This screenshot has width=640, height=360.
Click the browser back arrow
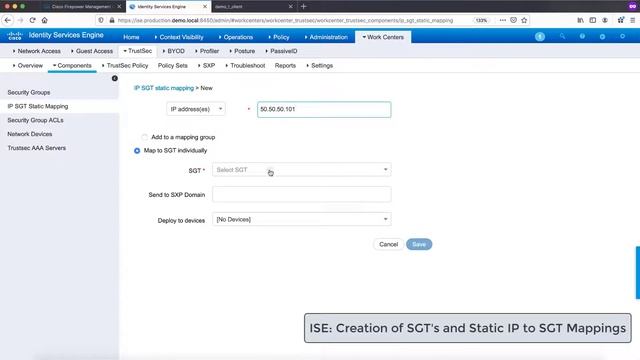[8, 20]
